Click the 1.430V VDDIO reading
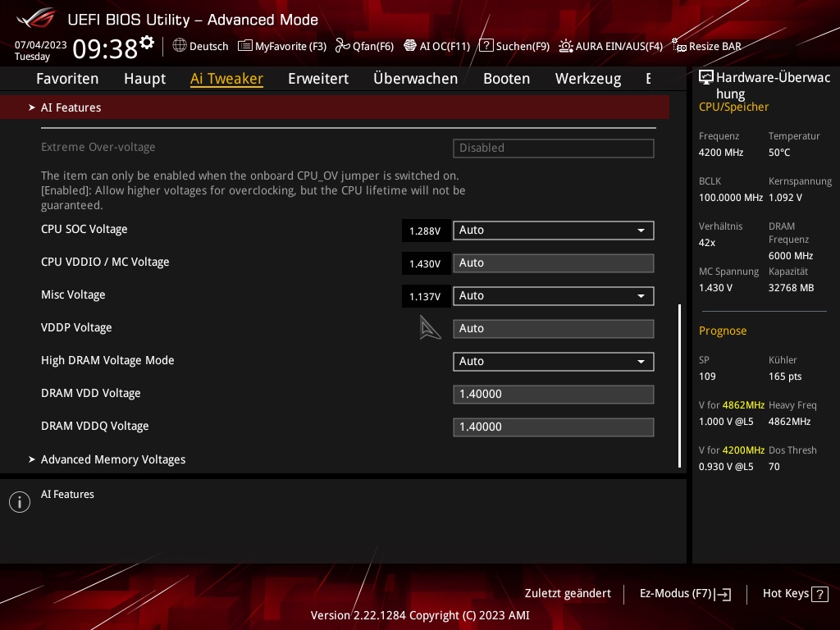This screenshot has width=840, height=630. pos(426,263)
